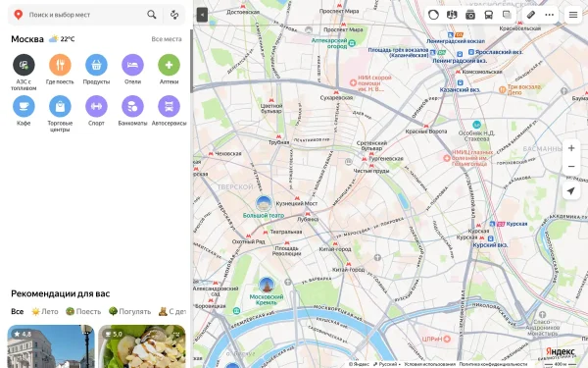The width and height of the screenshot is (588, 368).
Task: Click the Москва weather 22°C indicator
Action: click(62, 38)
